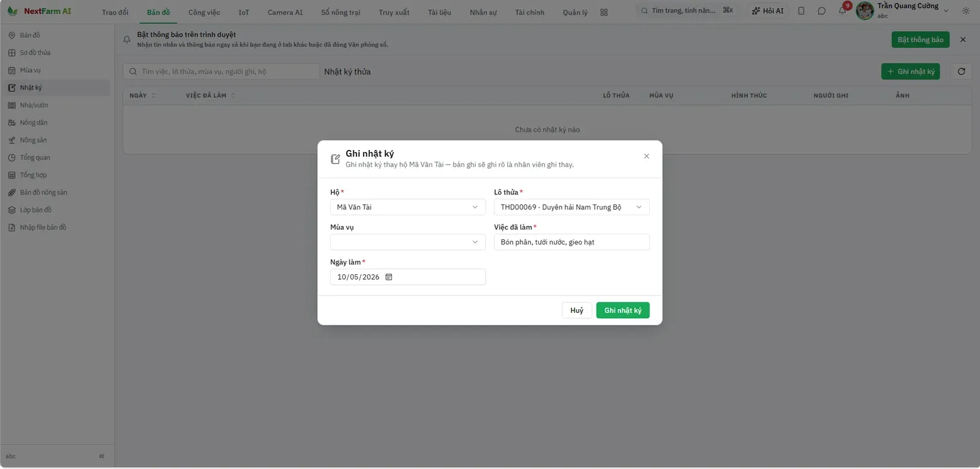Screen dimensions: 980x469
Task: Select the Tài chính tab
Action: click(x=529, y=12)
